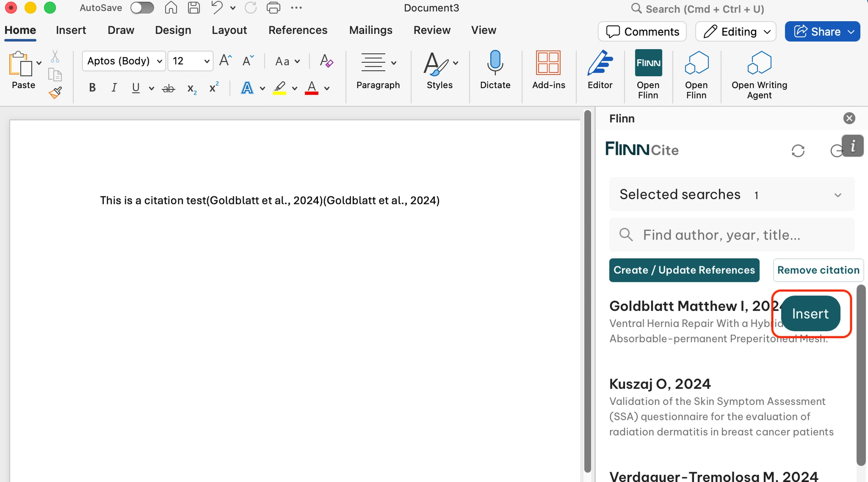Toggle subscript formatting
868x482 pixels.
[192, 89]
